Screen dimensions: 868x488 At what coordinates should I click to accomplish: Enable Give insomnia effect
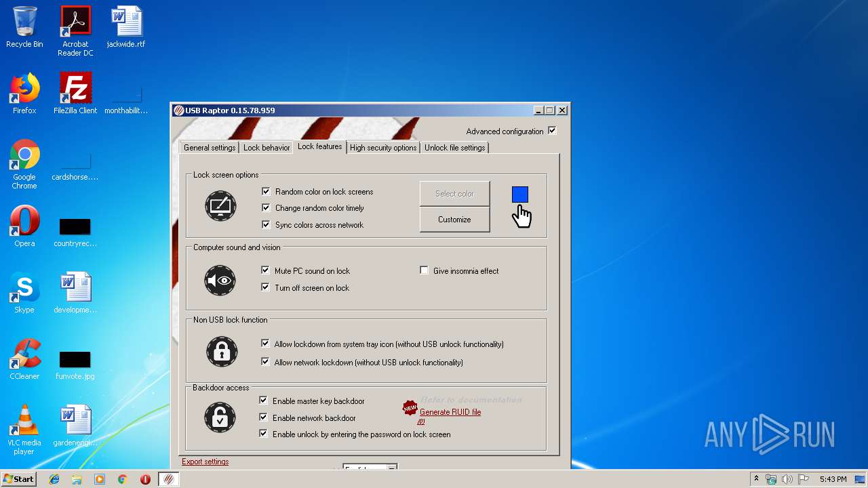(x=424, y=270)
